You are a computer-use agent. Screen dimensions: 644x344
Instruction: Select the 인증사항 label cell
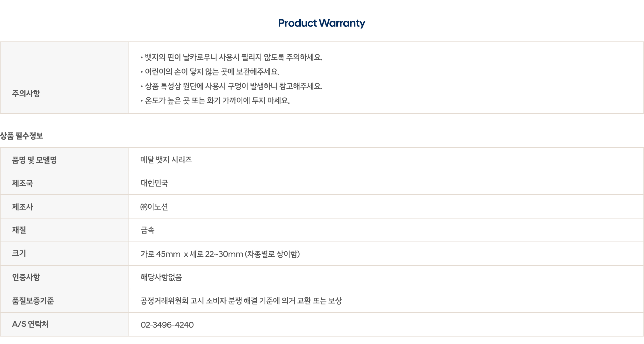click(x=26, y=277)
